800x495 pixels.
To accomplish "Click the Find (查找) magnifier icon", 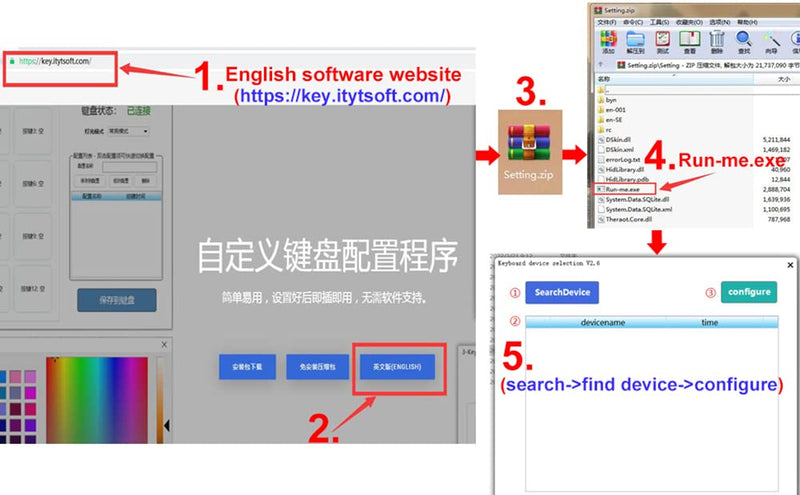I will pyautogui.click(x=744, y=41).
